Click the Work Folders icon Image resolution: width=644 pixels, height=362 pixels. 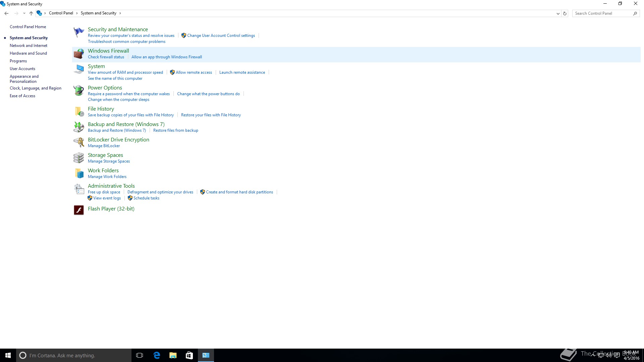pyautogui.click(x=79, y=173)
